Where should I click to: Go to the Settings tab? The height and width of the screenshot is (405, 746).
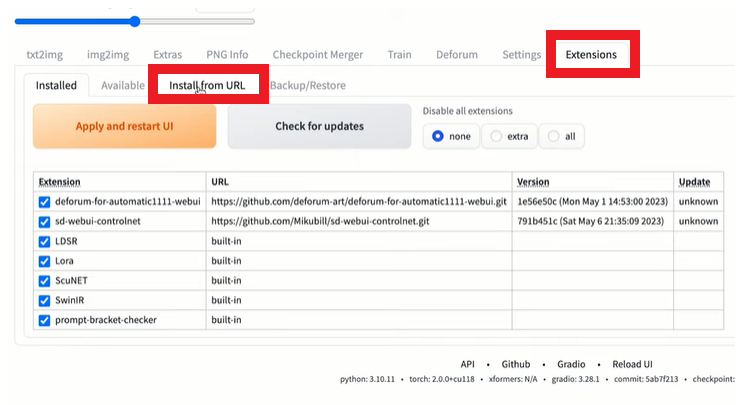point(521,55)
